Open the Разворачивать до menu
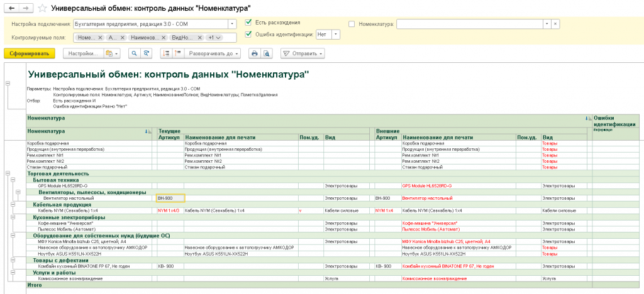 [x=212, y=53]
